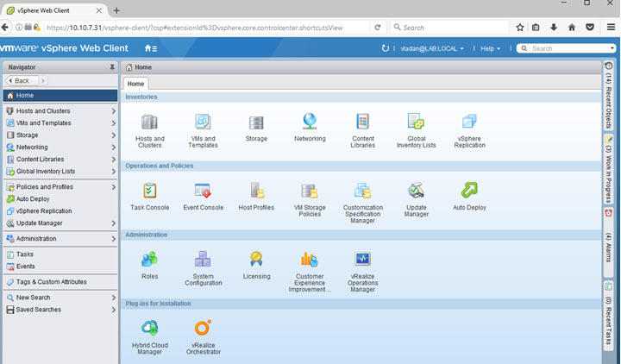Open the Hosts and Clusters inventory icon
Viewport: 621px width, 364px height.
point(149,122)
